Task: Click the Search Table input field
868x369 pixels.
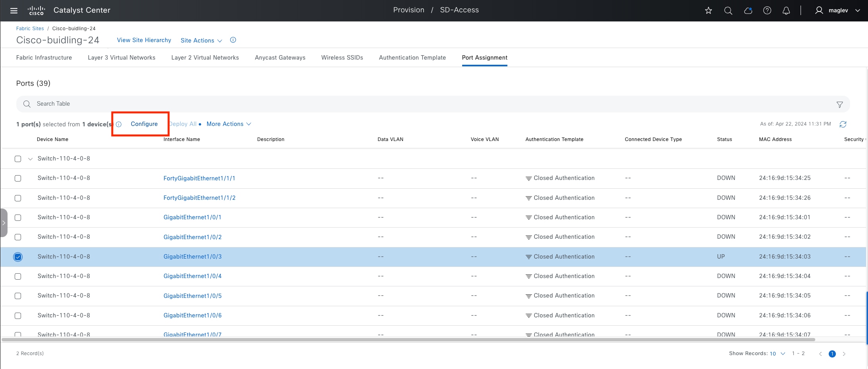Action: coord(238,104)
